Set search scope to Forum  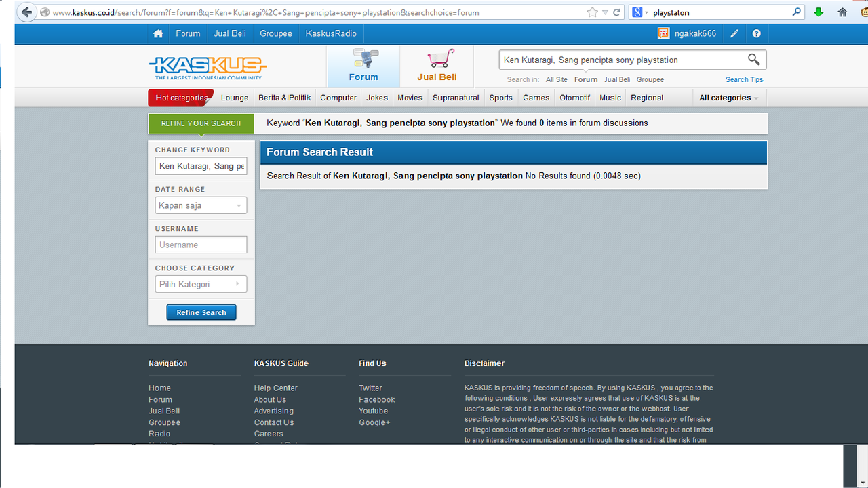click(x=586, y=79)
